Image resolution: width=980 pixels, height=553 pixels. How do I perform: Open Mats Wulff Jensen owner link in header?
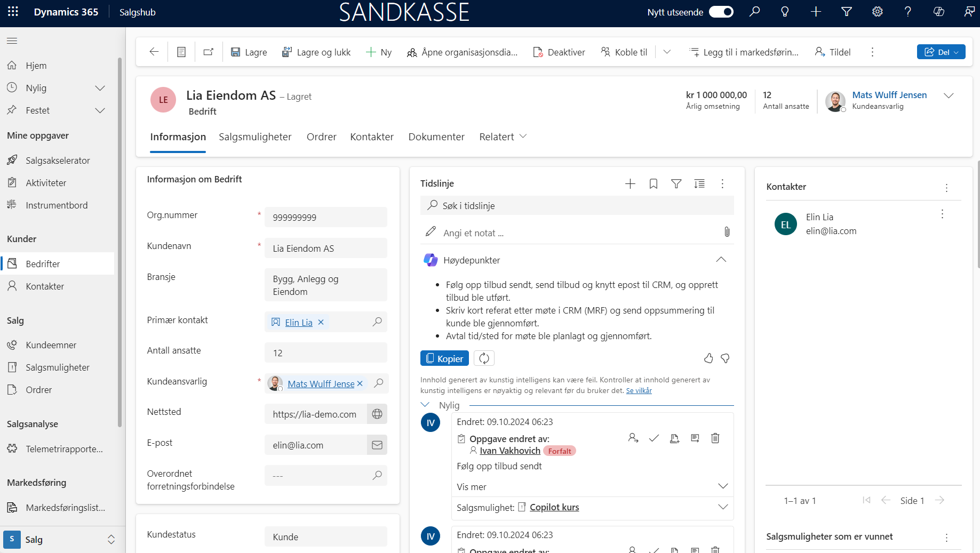click(x=889, y=95)
